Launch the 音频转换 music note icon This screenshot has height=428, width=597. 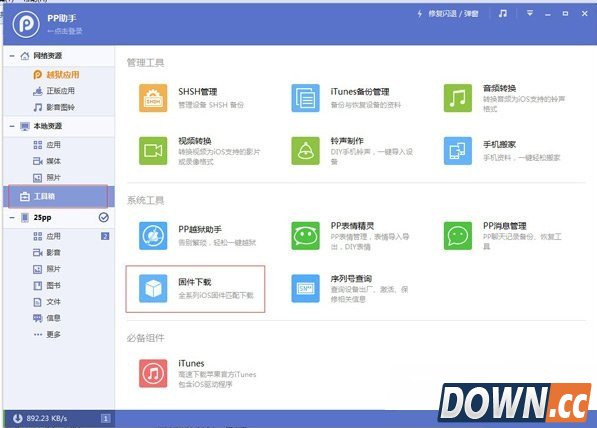coord(458,98)
